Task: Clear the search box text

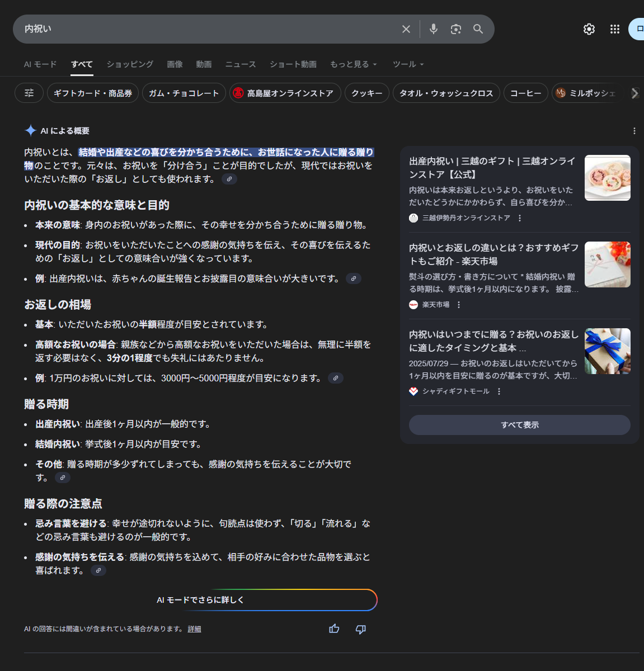Action: pos(406,29)
